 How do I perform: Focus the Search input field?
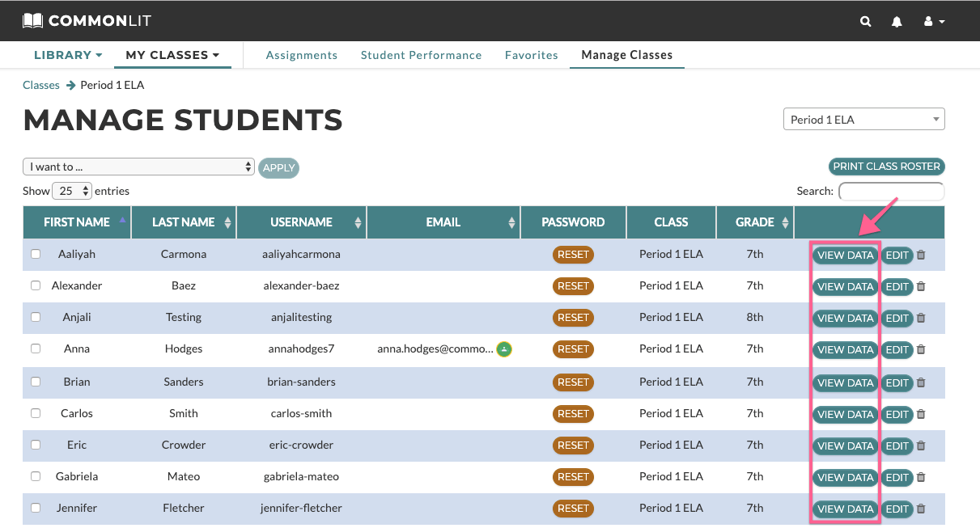[891, 192]
